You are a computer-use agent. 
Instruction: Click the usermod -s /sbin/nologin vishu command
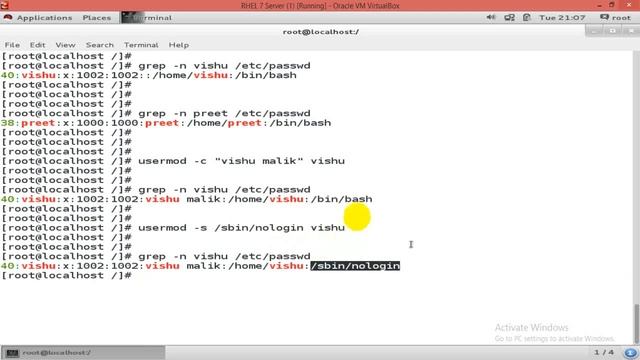pos(241,228)
